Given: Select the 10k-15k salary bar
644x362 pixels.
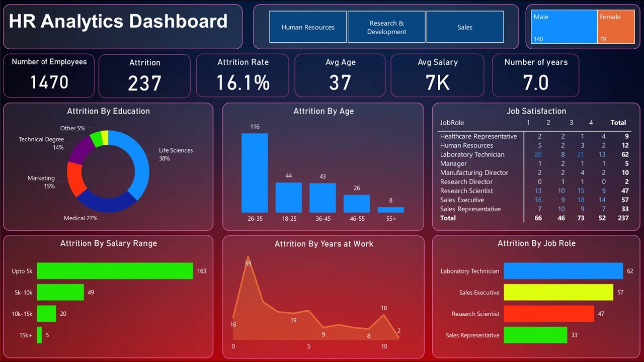Looking at the screenshot, I should tap(46, 314).
